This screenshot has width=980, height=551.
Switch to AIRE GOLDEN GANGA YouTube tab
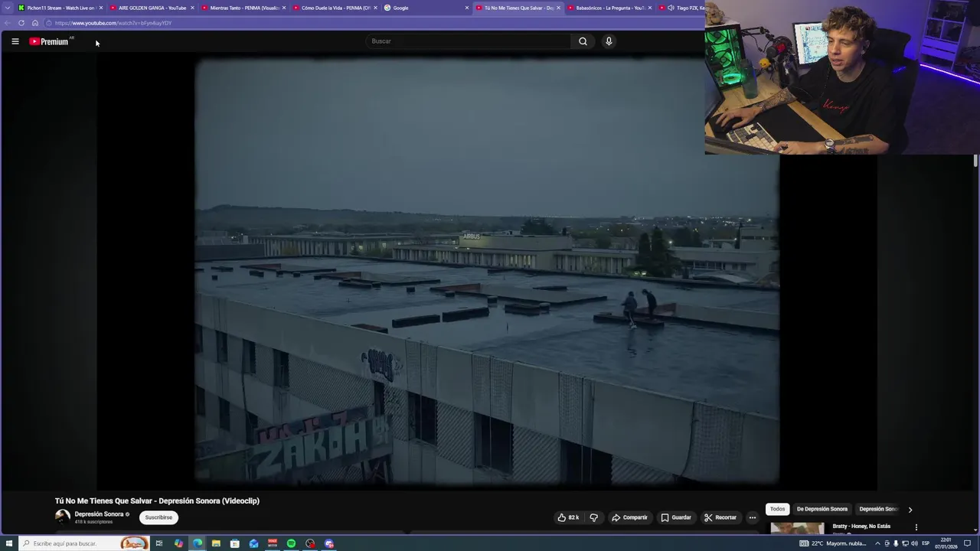click(x=152, y=8)
